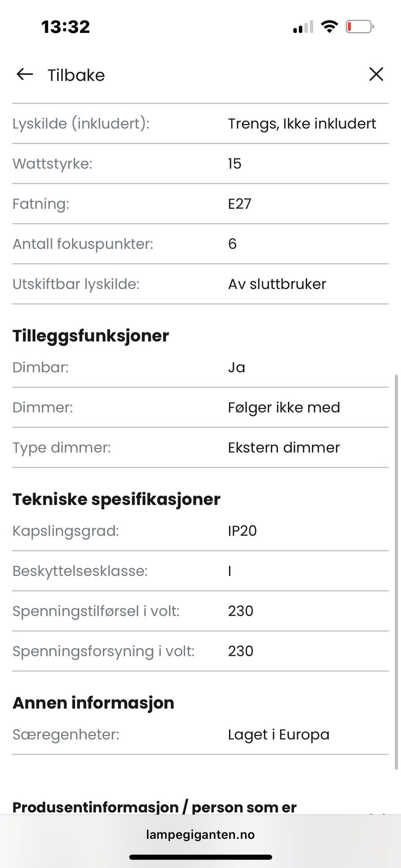Tap the Tilbake label
The height and width of the screenshot is (868, 401).
tap(76, 75)
